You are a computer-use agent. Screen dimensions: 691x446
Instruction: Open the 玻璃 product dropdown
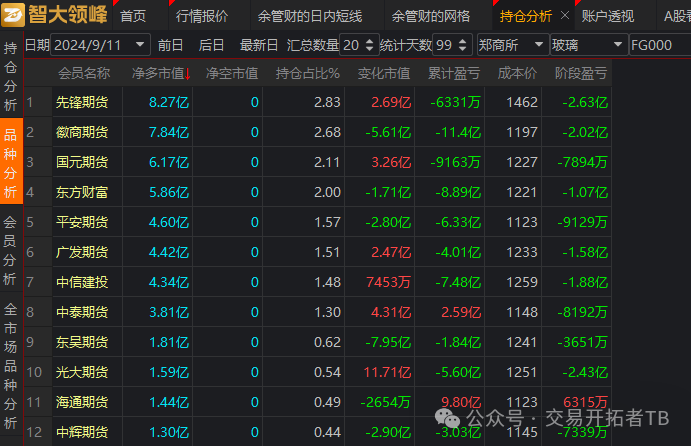(589, 45)
